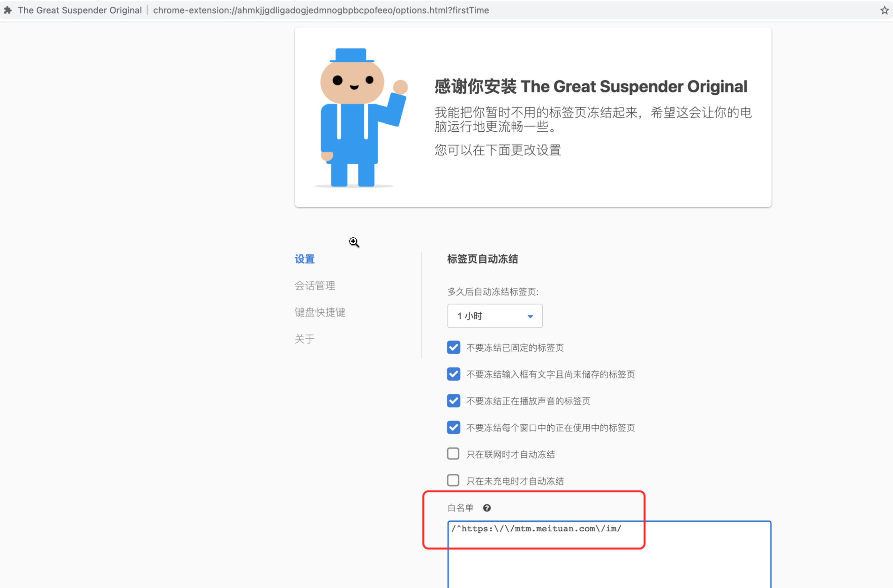
Task: Click the extension URL in address bar
Action: (321, 10)
